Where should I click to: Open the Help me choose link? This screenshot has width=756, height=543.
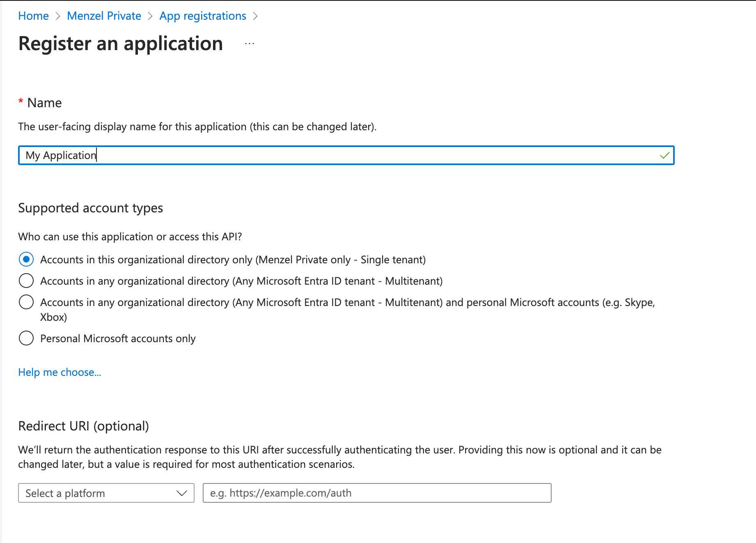[x=60, y=372]
